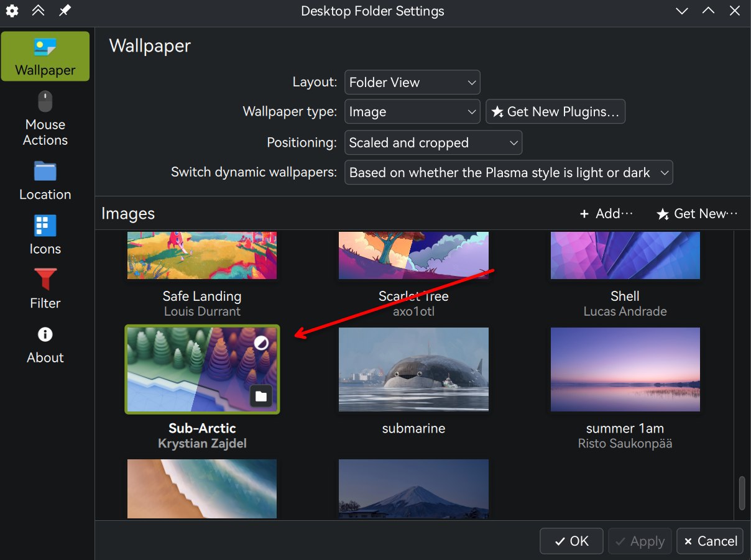Open the Switch dynamic wallpapers dropdown
Viewport: 751px width, 560px height.
click(509, 172)
